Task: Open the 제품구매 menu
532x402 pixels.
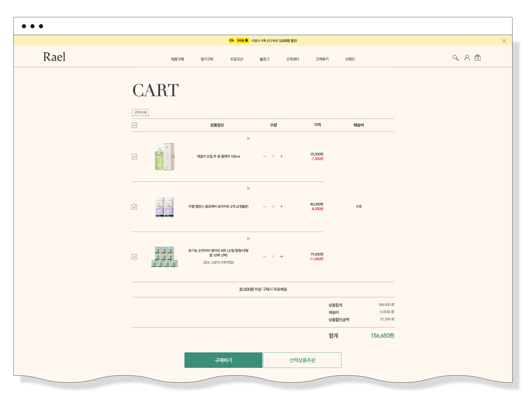Action: click(x=178, y=59)
